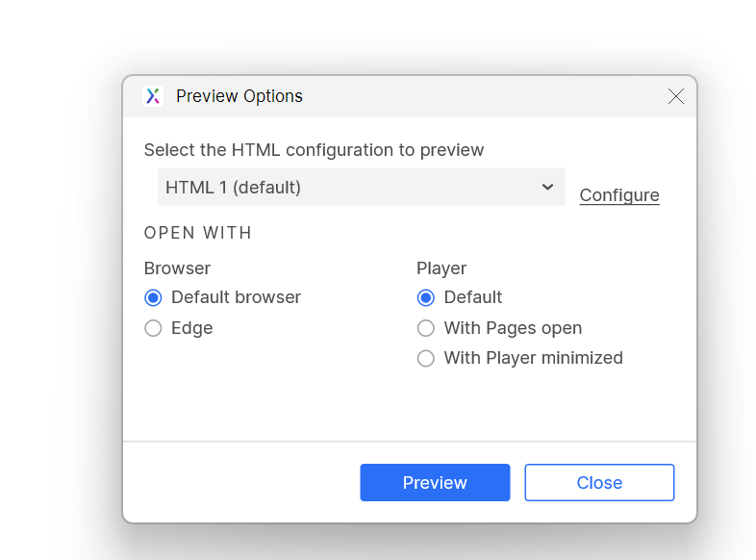Click the 'Default browser' option label

pos(236,297)
